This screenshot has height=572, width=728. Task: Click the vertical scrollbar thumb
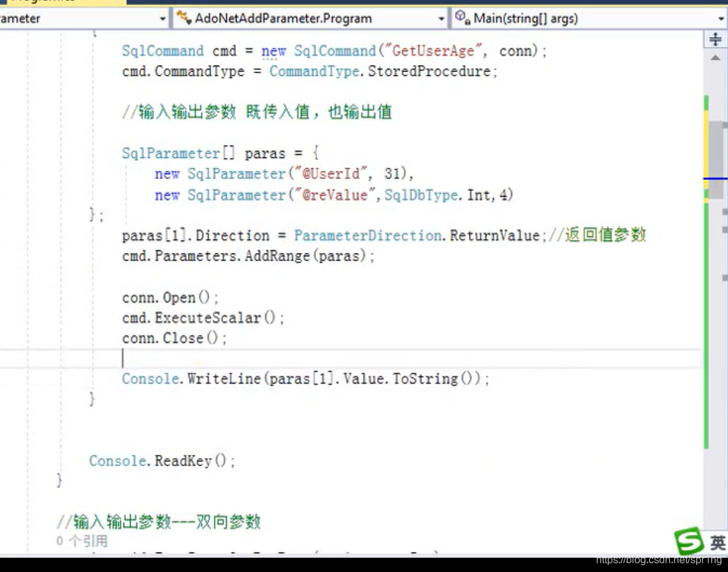717,160
